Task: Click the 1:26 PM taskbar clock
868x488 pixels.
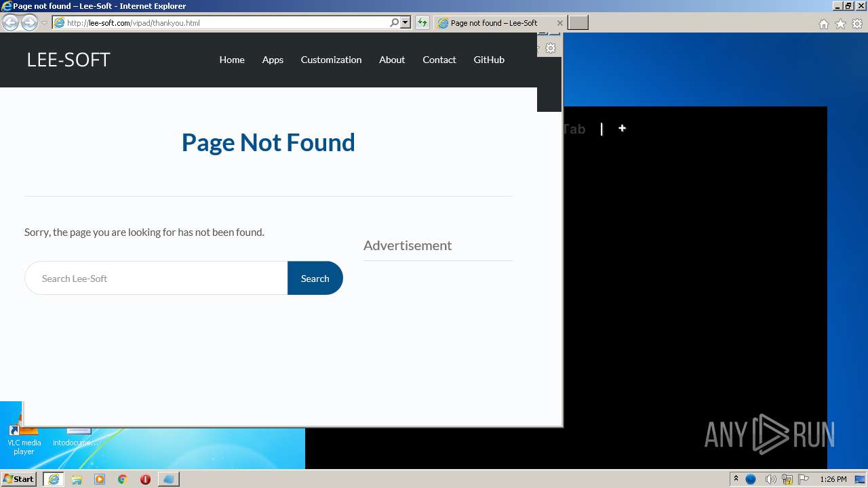Action: [x=833, y=479]
